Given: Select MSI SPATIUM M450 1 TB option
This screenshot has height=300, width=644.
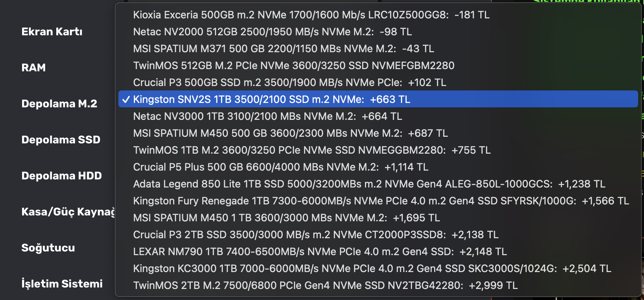Looking at the screenshot, I should (x=286, y=218).
